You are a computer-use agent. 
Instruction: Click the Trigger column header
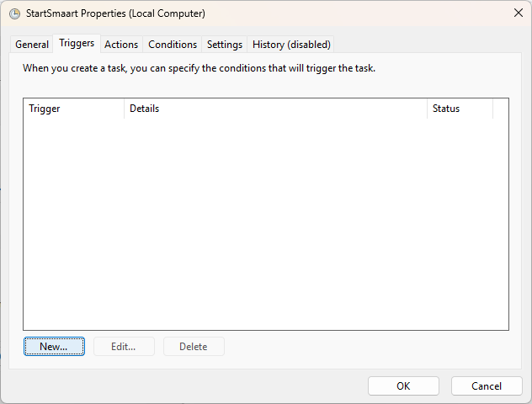(x=73, y=109)
